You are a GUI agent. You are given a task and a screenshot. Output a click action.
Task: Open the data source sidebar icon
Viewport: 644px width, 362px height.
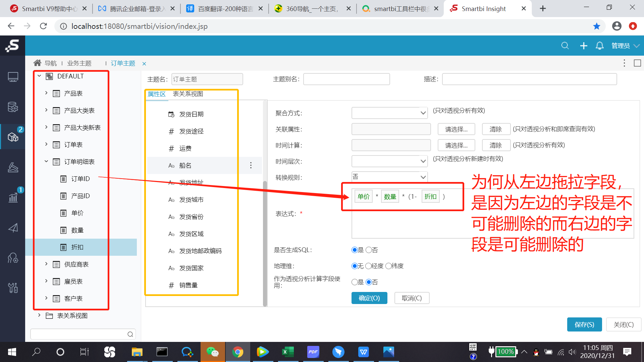(13, 107)
